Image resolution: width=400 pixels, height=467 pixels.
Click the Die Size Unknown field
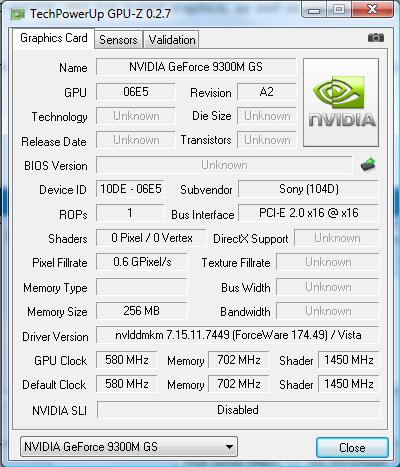(x=267, y=116)
